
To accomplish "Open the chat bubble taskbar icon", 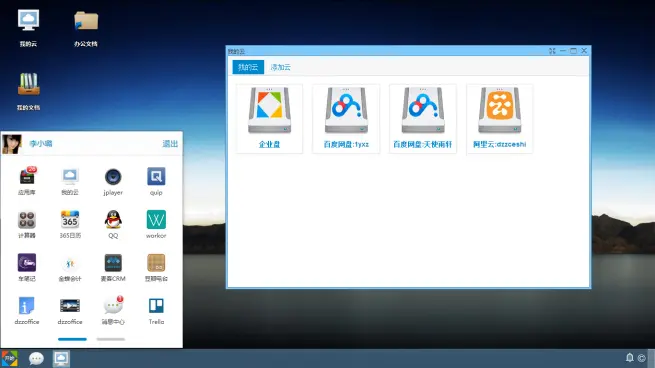I will coord(36,358).
